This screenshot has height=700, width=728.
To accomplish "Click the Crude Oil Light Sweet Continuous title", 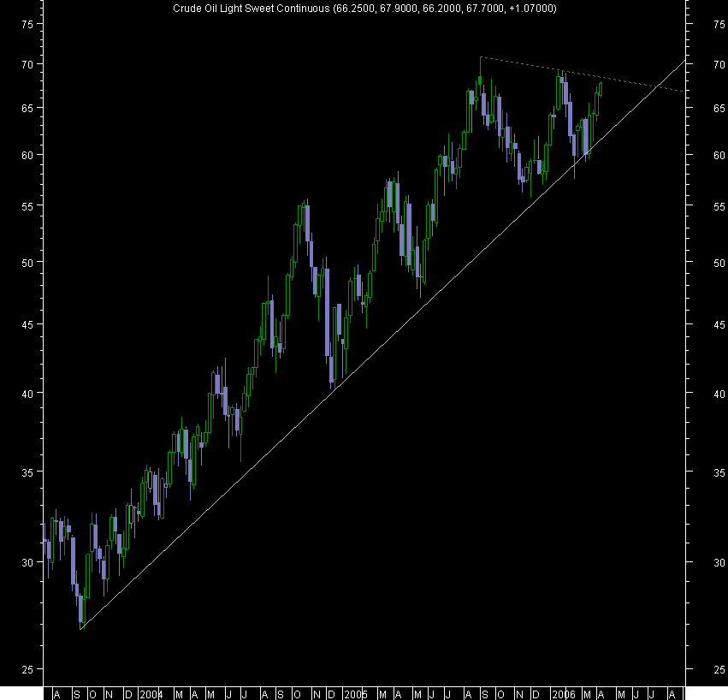I will pyautogui.click(x=364, y=9).
